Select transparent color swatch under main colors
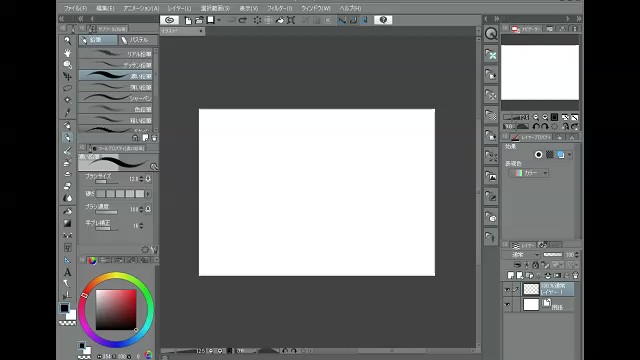This screenshot has width=640, height=360. coord(67,323)
